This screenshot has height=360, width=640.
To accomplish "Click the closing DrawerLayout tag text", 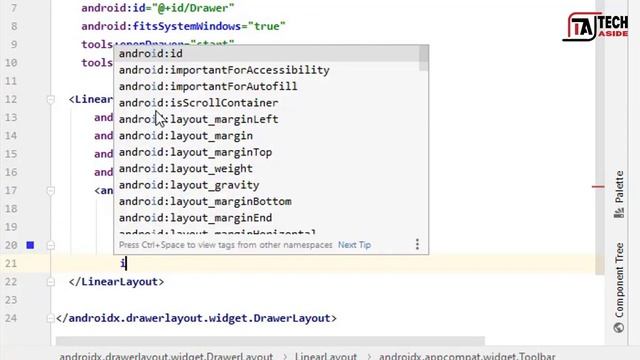I will pyautogui.click(x=196, y=318).
